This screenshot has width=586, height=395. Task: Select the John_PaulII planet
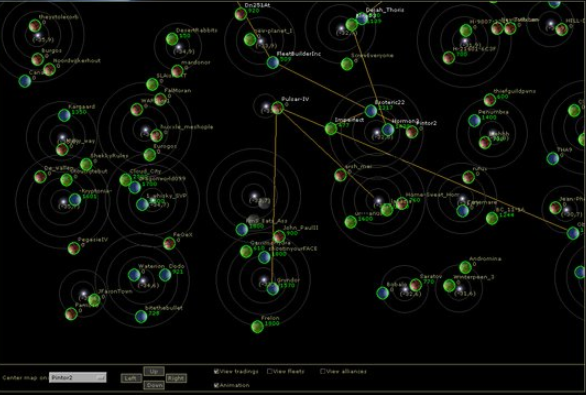tap(279, 236)
